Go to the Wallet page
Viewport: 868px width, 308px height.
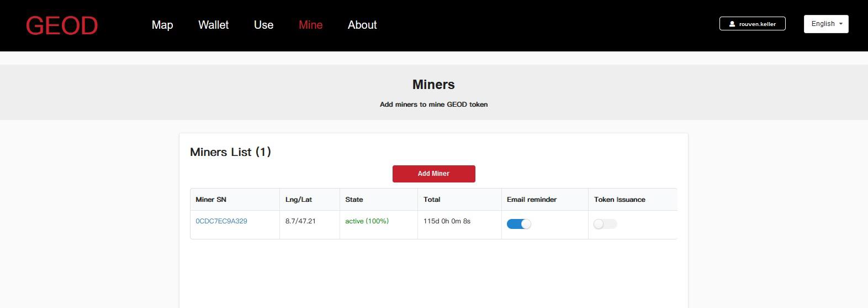pyautogui.click(x=213, y=25)
